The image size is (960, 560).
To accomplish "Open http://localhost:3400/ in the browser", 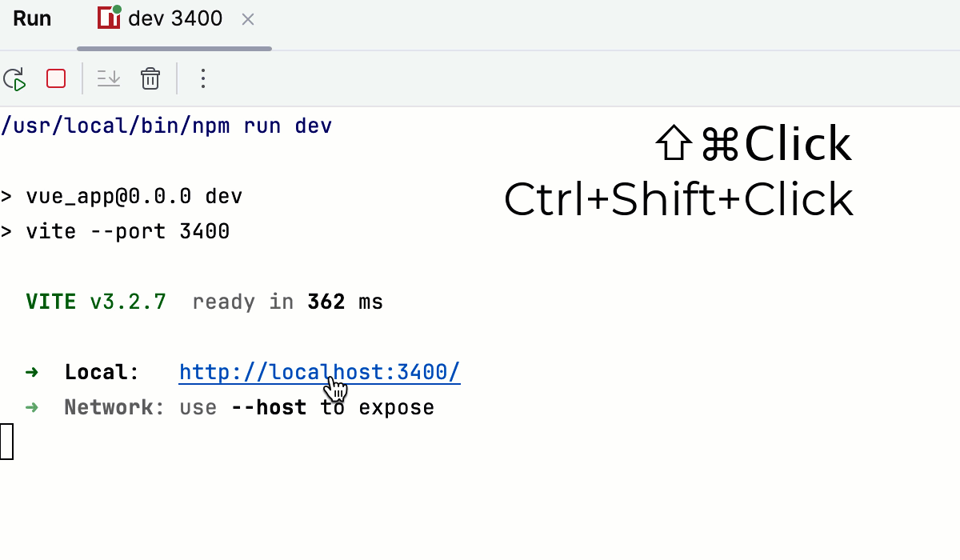I will click(319, 371).
